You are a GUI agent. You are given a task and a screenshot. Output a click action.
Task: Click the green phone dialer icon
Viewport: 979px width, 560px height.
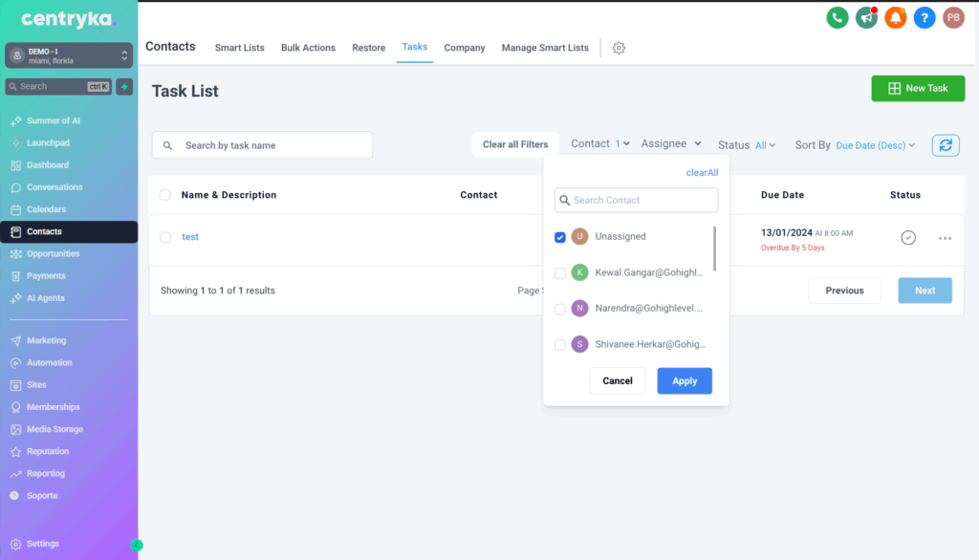(x=838, y=17)
